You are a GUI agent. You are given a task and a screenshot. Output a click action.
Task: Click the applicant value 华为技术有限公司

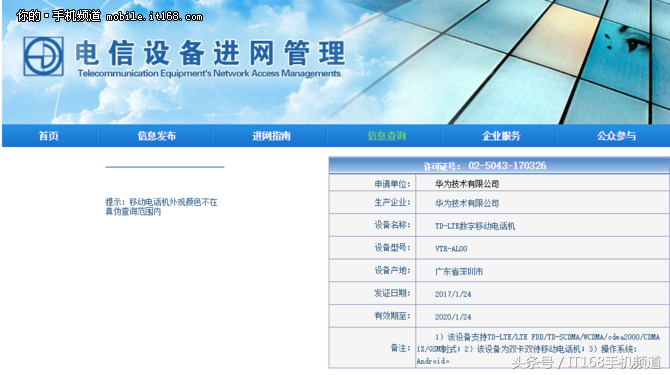tap(467, 184)
